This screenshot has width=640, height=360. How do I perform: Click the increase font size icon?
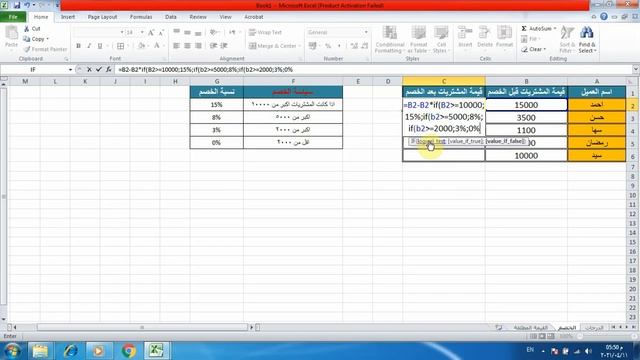tap(151, 32)
